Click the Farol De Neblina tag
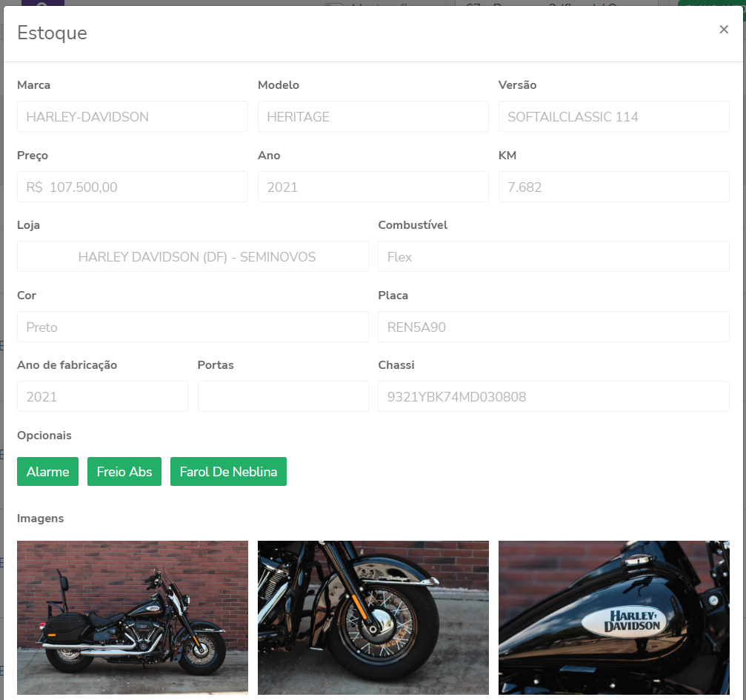 (228, 472)
